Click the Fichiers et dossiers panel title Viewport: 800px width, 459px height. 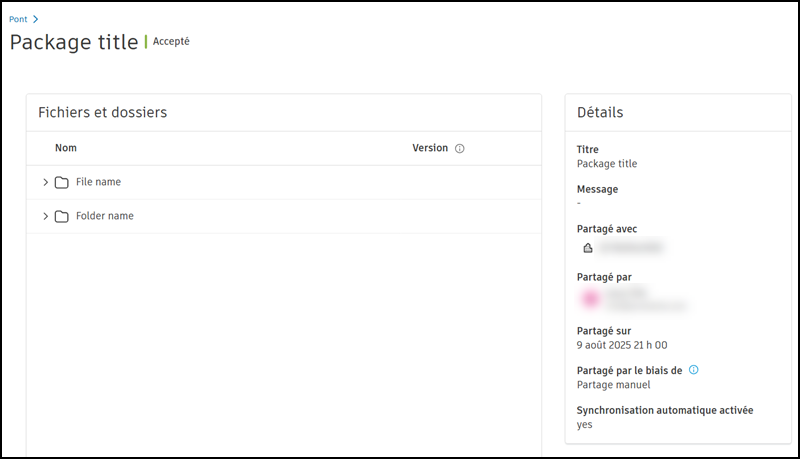[102, 113]
